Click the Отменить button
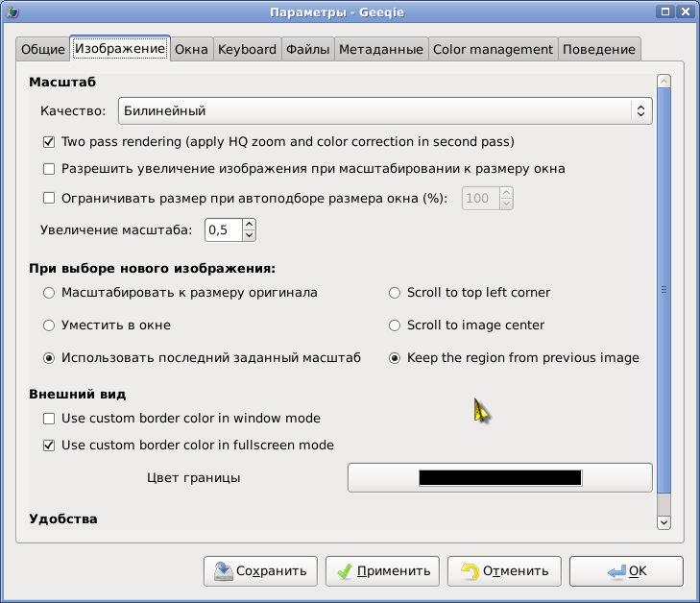700x603 pixels. [504, 571]
